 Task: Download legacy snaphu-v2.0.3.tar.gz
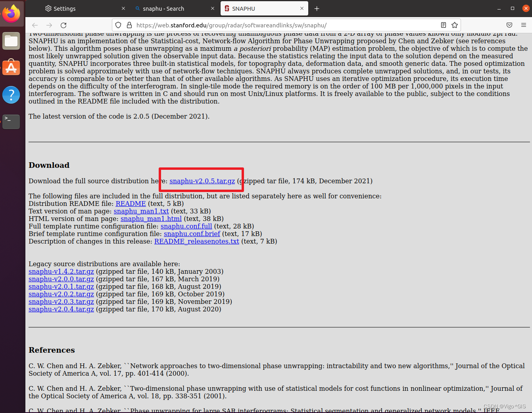pos(61,302)
